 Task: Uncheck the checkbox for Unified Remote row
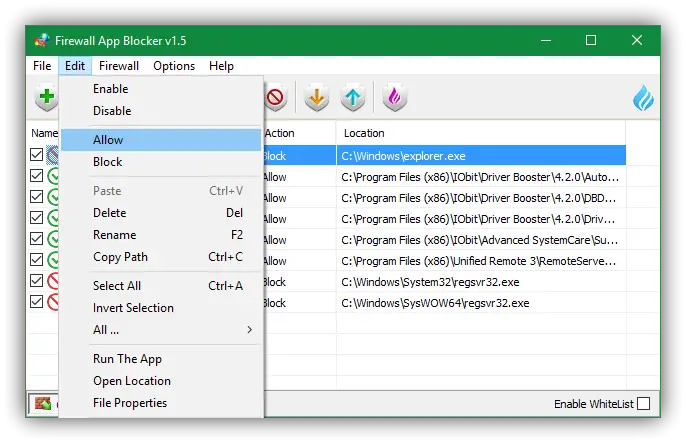[x=37, y=259]
